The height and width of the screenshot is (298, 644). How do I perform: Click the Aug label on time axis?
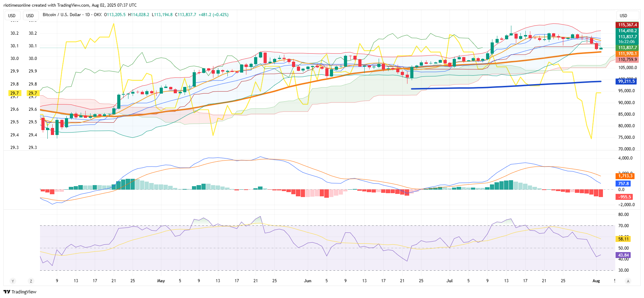596,281
